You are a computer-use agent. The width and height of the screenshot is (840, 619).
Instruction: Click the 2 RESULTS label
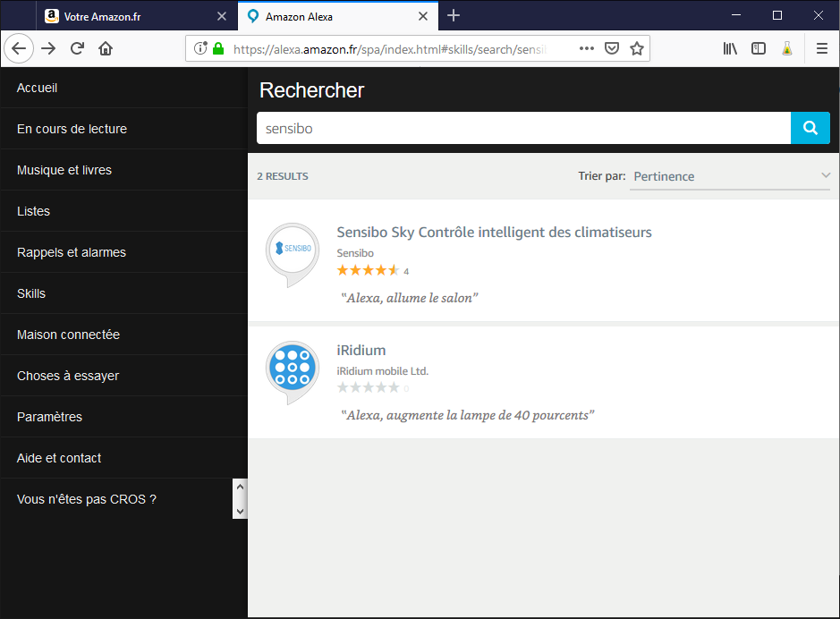pyautogui.click(x=283, y=176)
